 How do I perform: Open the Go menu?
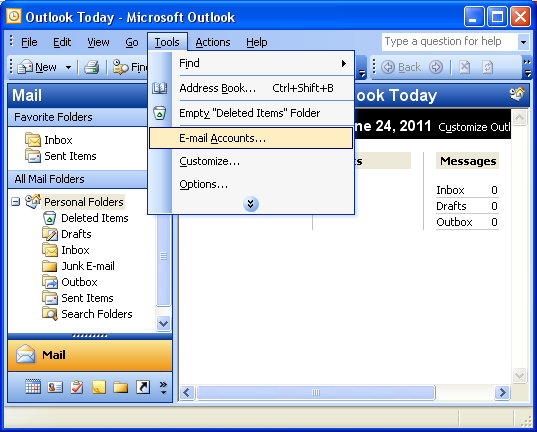tap(132, 42)
